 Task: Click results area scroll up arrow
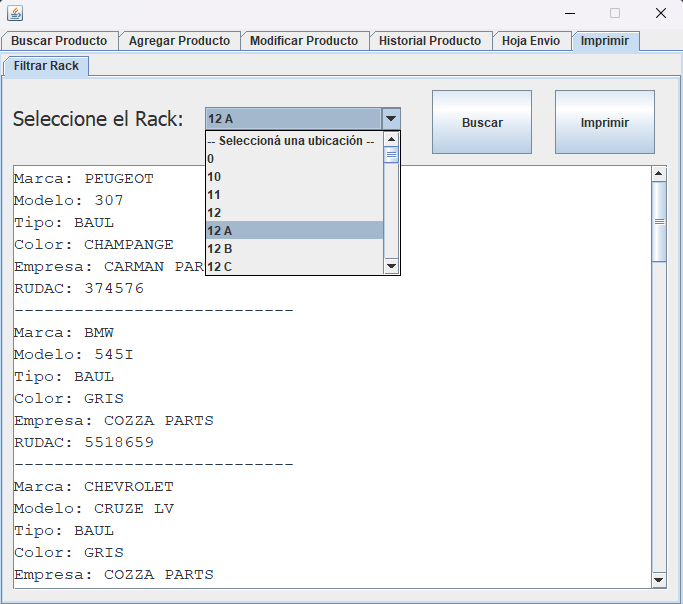click(659, 174)
